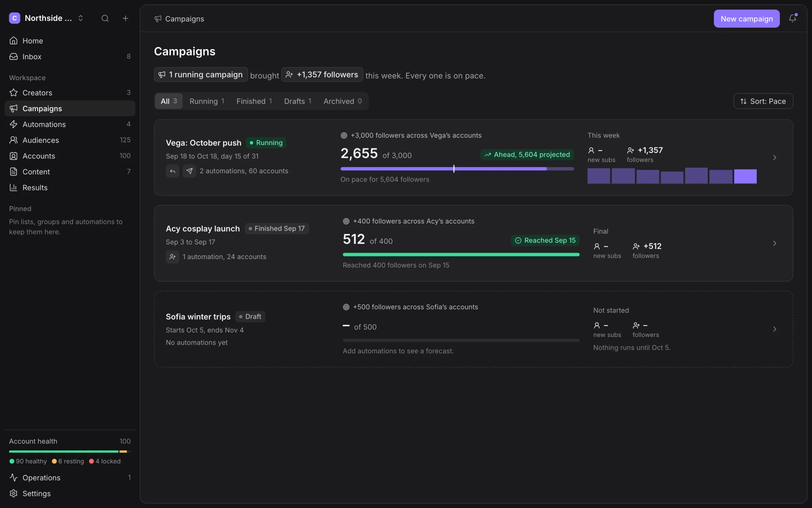Viewport: 812px width, 508px height.
Task: Click the 4 locked status label
Action: click(x=105, y=461)
